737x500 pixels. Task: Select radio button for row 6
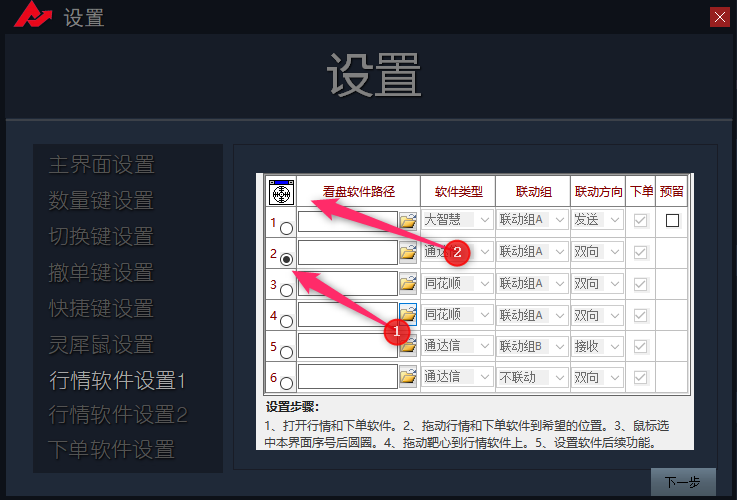(x=286, y=383)
